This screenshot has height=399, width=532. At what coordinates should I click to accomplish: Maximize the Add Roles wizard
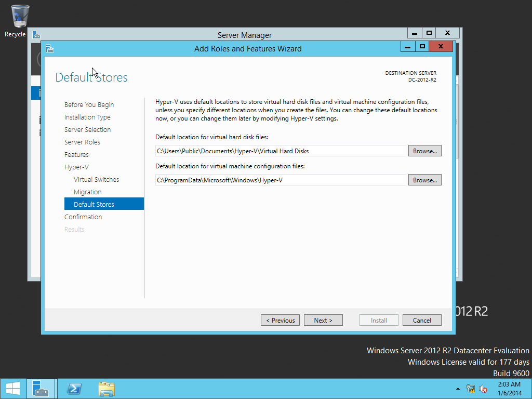pyautogui.click(x=422, y=46)
